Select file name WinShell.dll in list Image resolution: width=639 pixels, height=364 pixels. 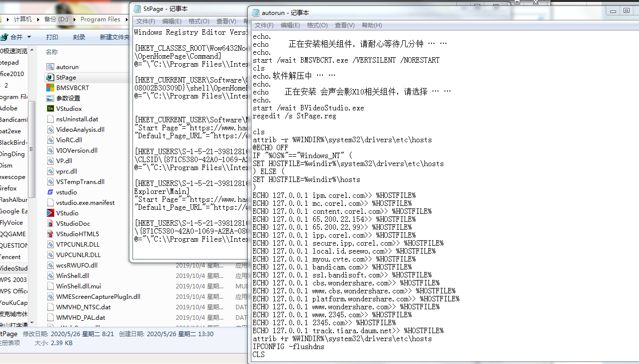[x=73, y=275]
